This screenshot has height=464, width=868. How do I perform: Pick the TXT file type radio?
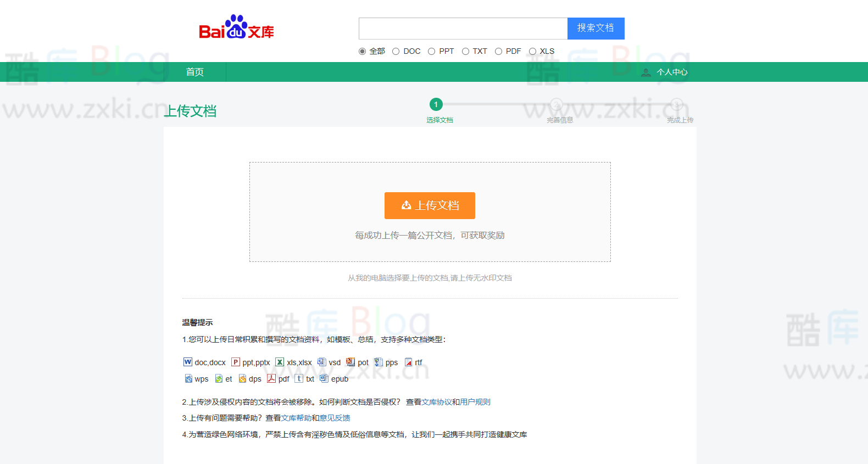tap(465, 51)
